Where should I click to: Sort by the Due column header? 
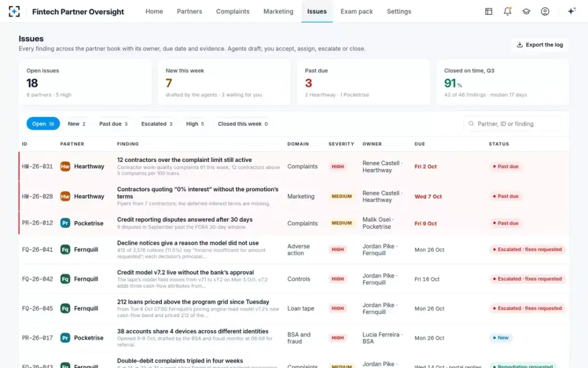point(419,144)
